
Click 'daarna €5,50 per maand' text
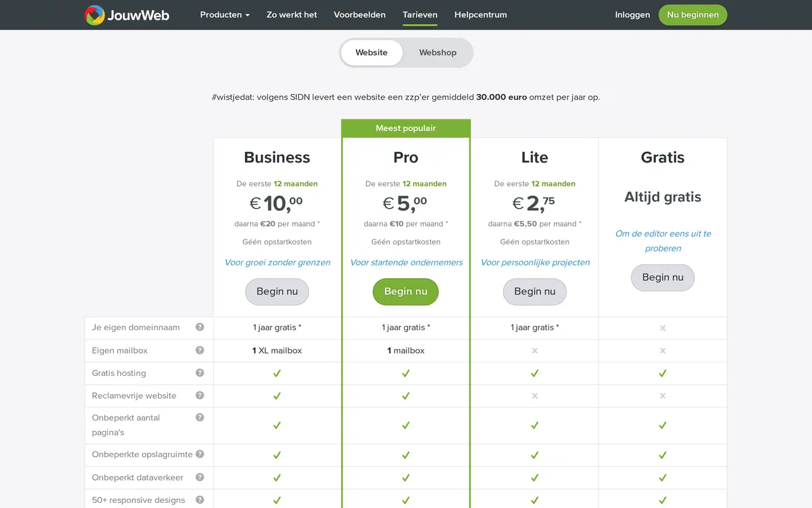tap(535, 224)
